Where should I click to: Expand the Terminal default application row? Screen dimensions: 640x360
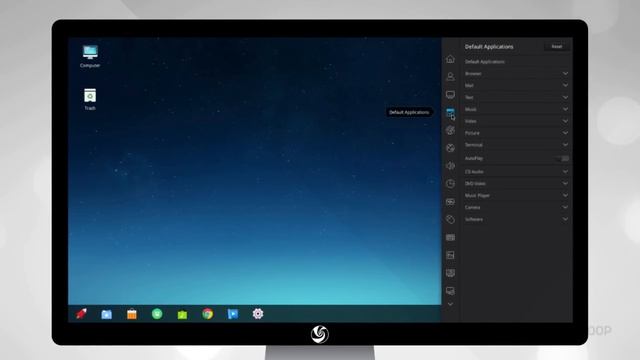coord(516,144)
